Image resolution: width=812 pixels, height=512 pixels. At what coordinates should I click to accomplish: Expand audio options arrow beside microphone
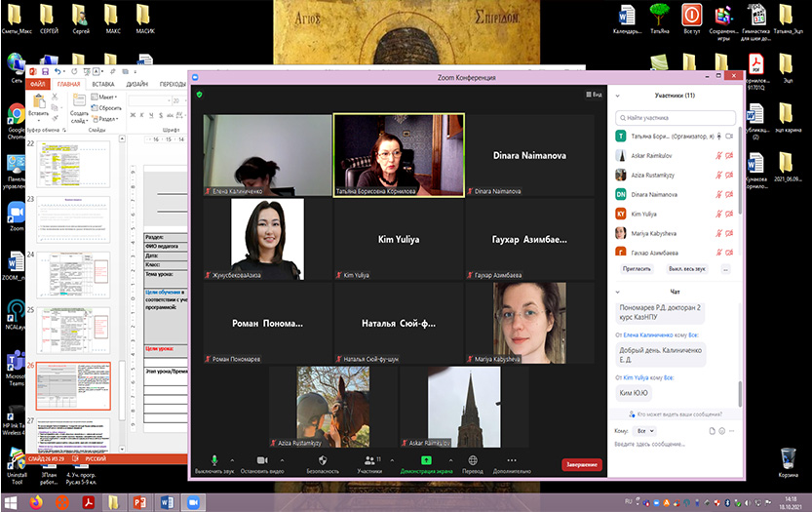232,459
